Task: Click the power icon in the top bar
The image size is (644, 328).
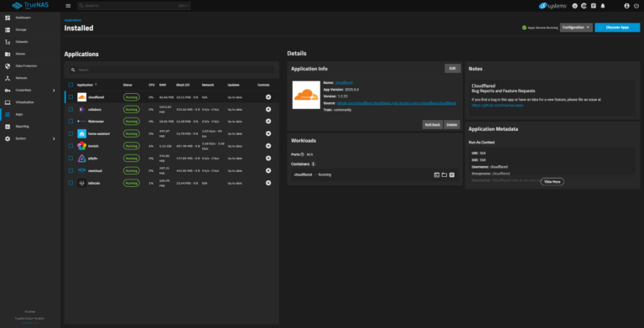Action: [636, 6]
